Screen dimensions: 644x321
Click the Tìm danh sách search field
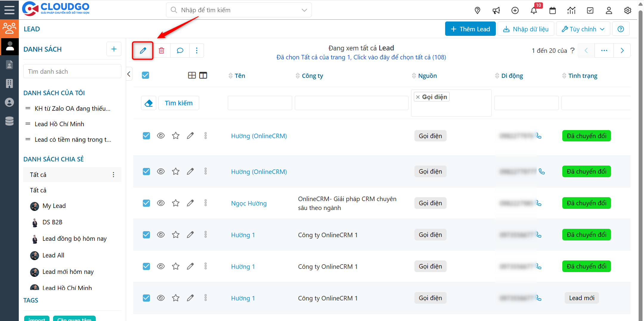[72, 72]
